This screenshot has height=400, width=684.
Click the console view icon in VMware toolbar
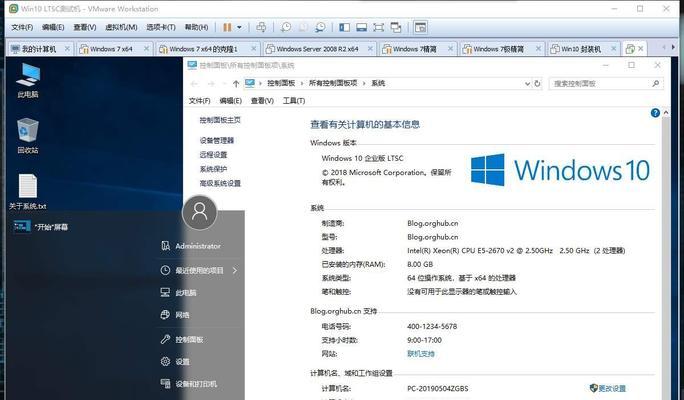421,27
